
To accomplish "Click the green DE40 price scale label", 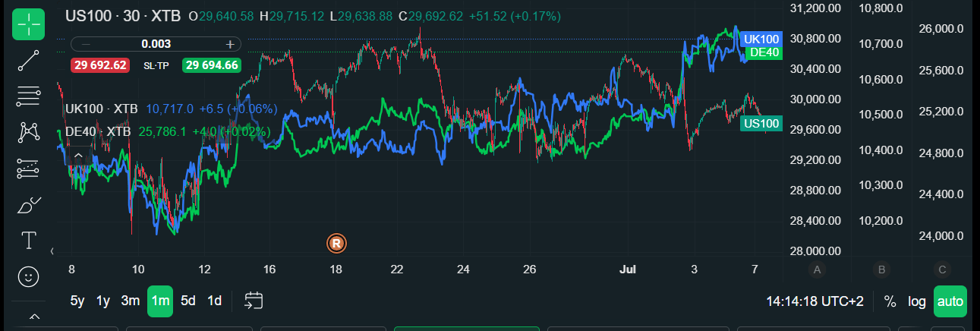I will tap(764, 52).
